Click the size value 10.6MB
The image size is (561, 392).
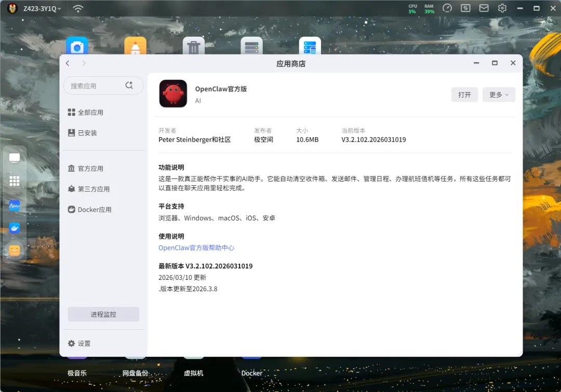pos(307,140)
